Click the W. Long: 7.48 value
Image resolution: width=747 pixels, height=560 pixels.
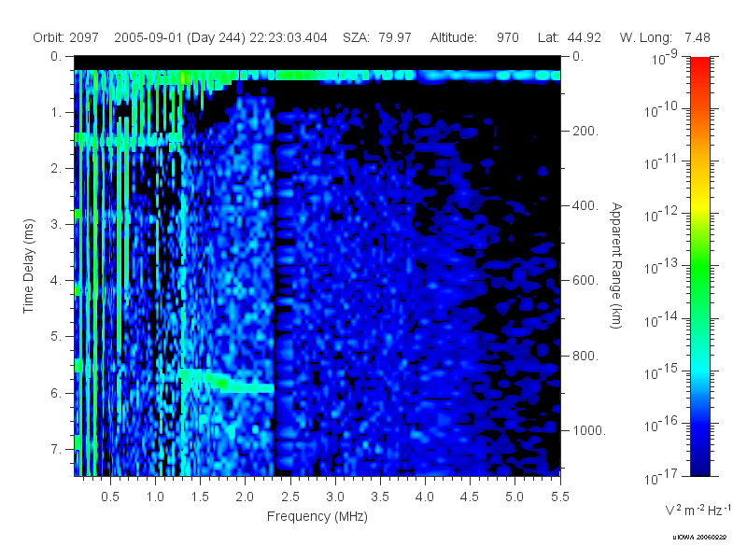point(665,37)
